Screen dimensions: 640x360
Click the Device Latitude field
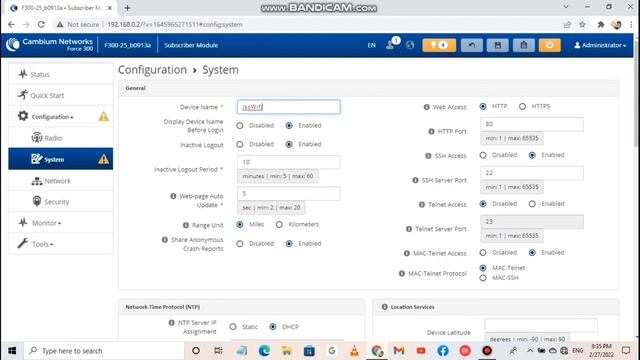pyautogui.click(x=541, y=325)
